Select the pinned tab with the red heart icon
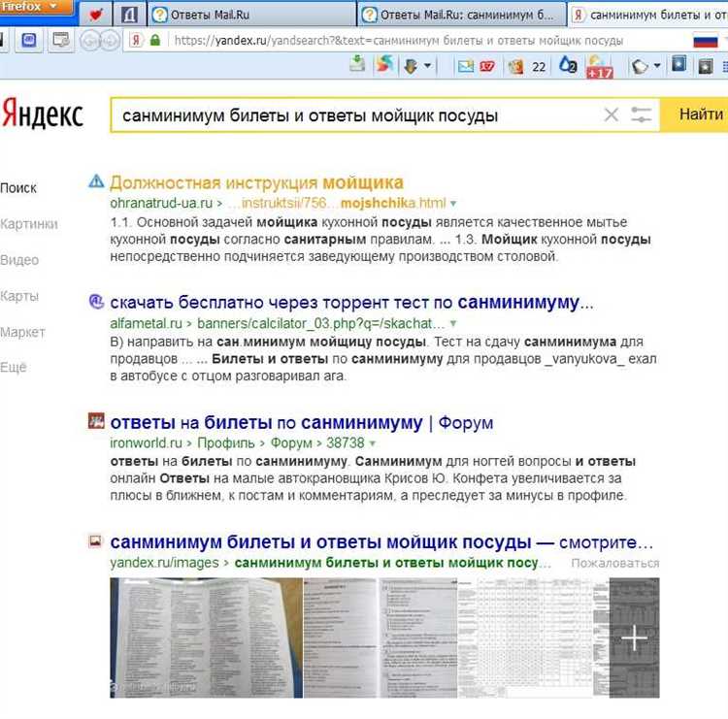The width and height of the screenshot is (728, 719). tap(96, 15)
